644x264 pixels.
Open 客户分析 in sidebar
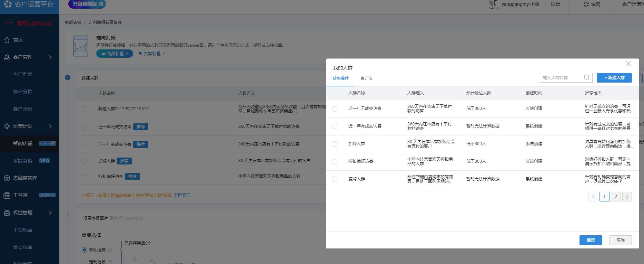23,109
